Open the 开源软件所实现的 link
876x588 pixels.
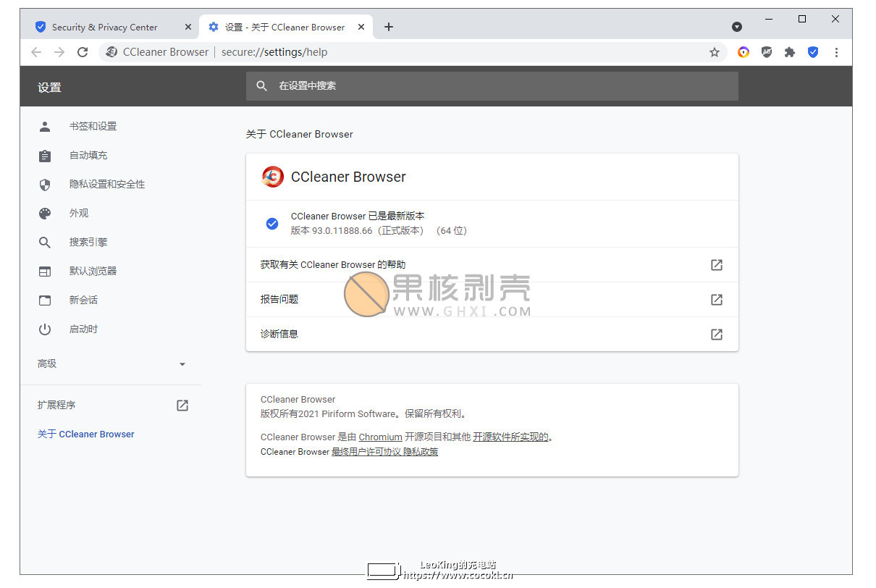510,437
